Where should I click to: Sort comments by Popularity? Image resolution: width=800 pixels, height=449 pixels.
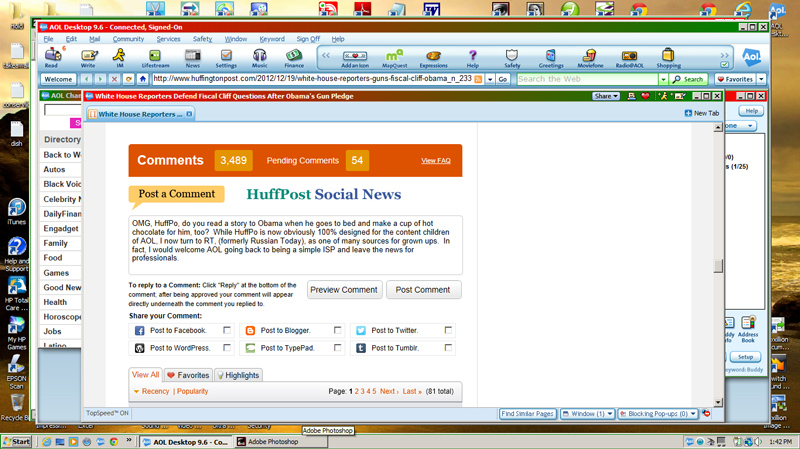(192, 391)
